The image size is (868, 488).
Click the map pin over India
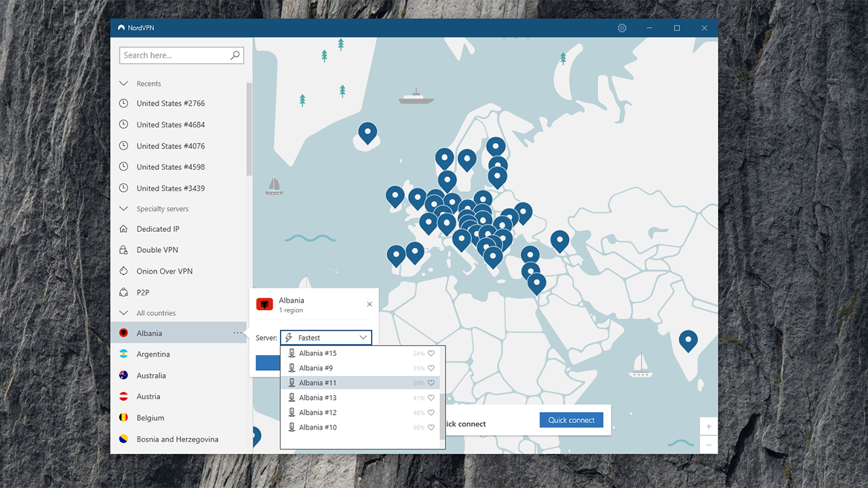click(688, 340)
